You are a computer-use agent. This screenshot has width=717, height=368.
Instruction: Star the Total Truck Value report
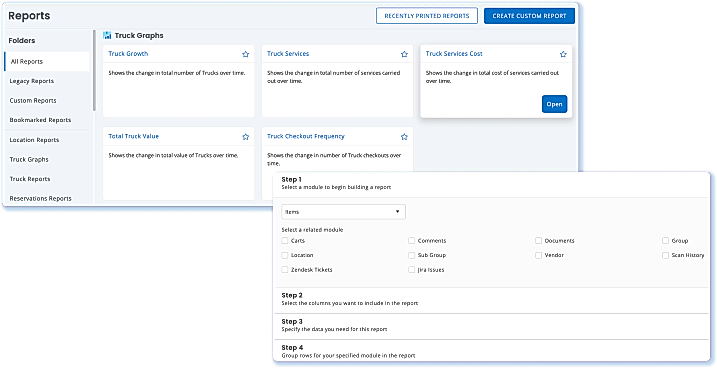246,137
